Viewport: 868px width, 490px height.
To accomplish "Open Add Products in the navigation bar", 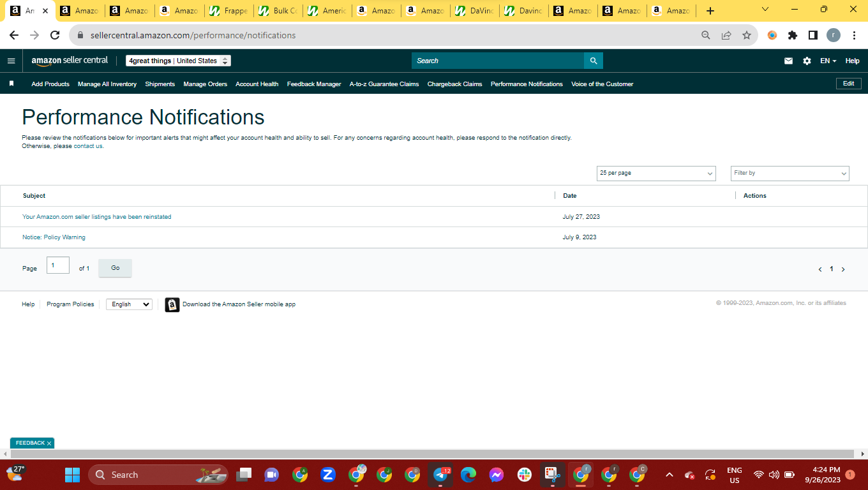I will (x=50, y=84).
